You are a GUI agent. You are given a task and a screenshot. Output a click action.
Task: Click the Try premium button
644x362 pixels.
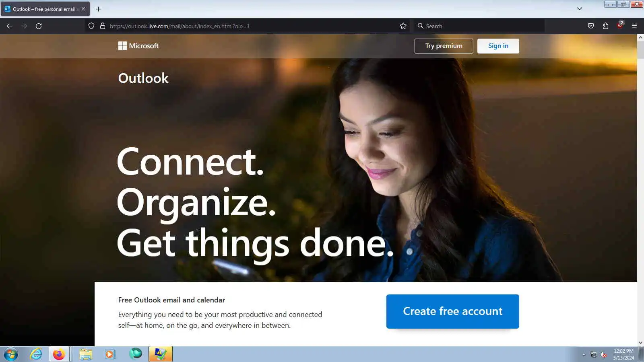pyautogui.click(x=444, y=46)
